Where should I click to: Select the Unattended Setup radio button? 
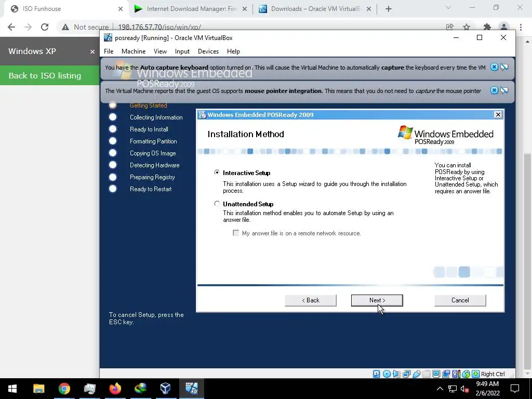(217, 204)
